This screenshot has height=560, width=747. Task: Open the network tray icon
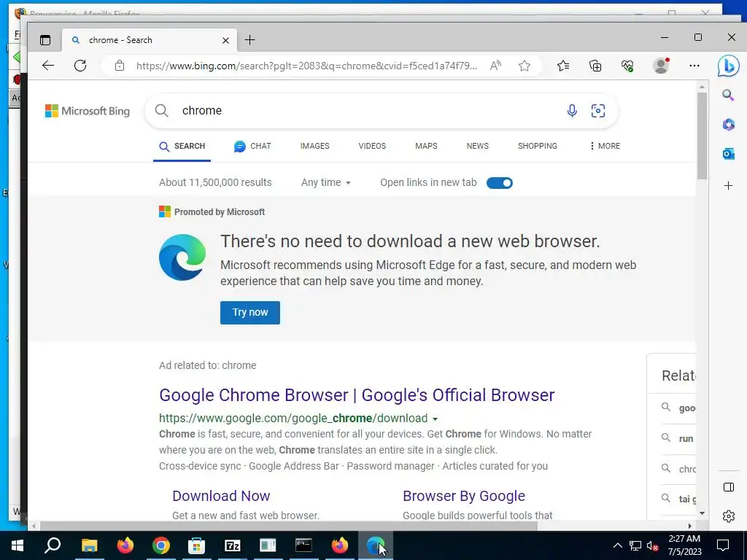tap(635, 545)
